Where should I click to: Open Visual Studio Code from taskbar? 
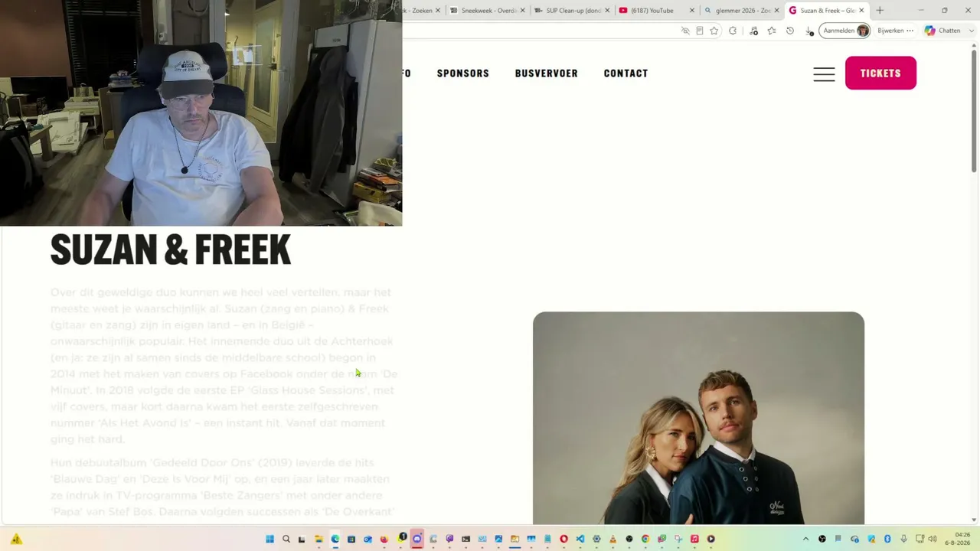pyautogui.click(x=580, y=539)
